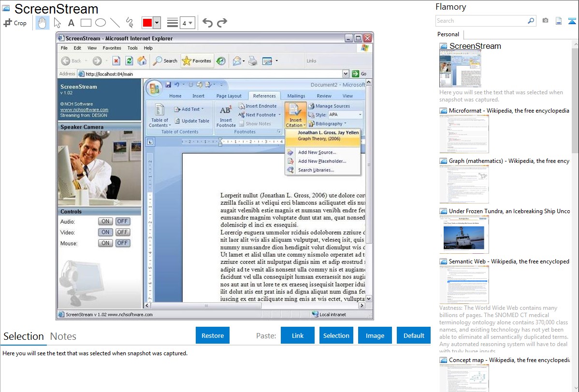Click the Paste Selection button

336,335
